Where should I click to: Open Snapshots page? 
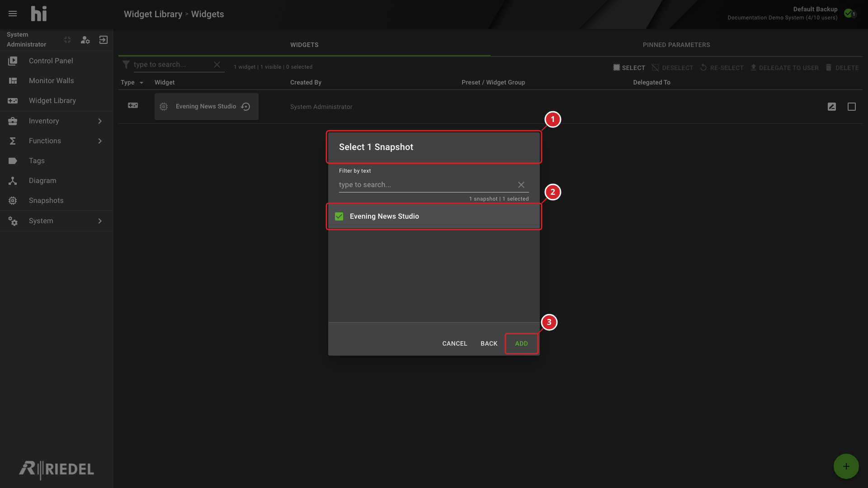[57, 200]
